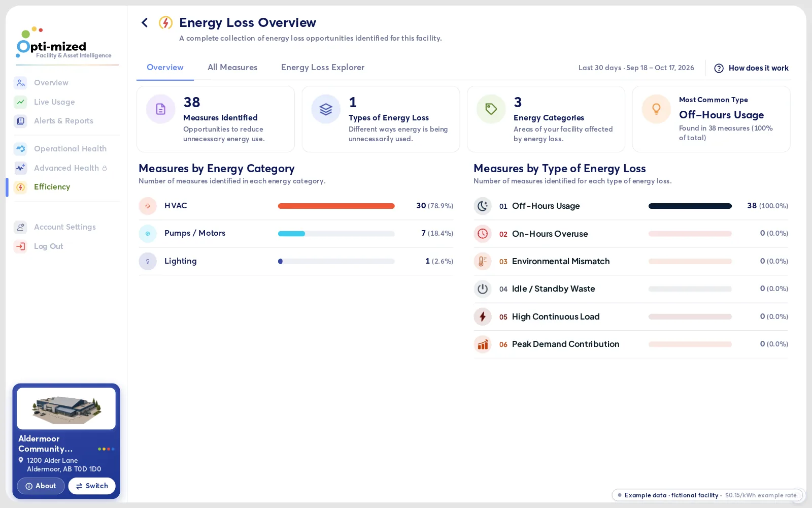This screenshot has height=508, width=812.
Task: Click the location pin icon by the address
Action: pos(21,460)
